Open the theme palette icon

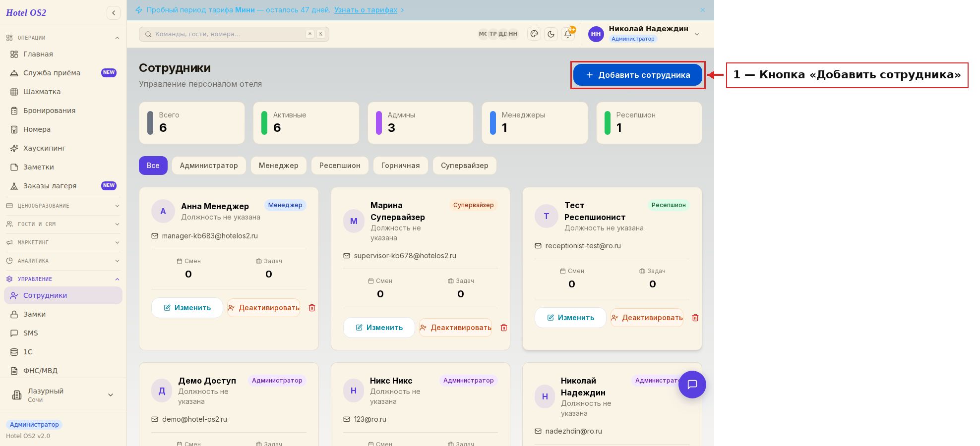534,34
